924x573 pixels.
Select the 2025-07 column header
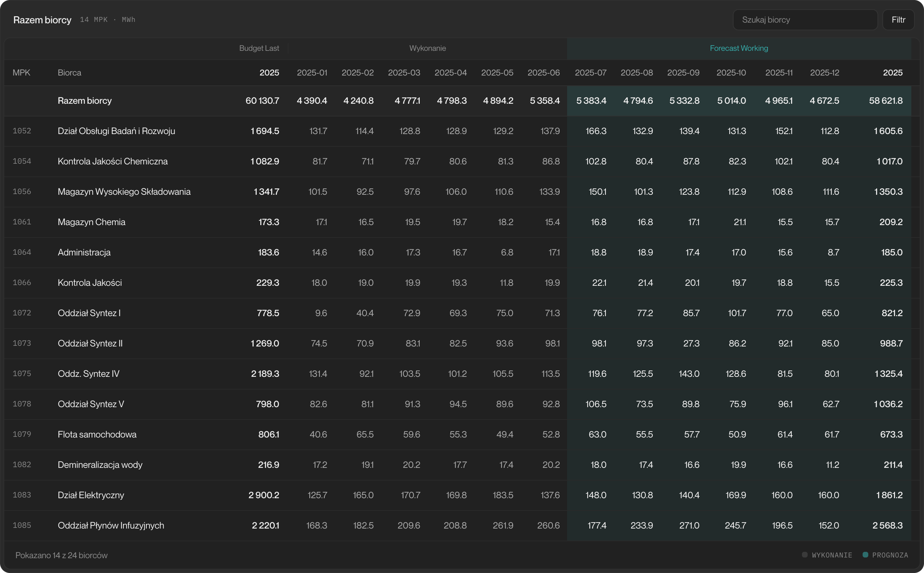tap(590, 72)
